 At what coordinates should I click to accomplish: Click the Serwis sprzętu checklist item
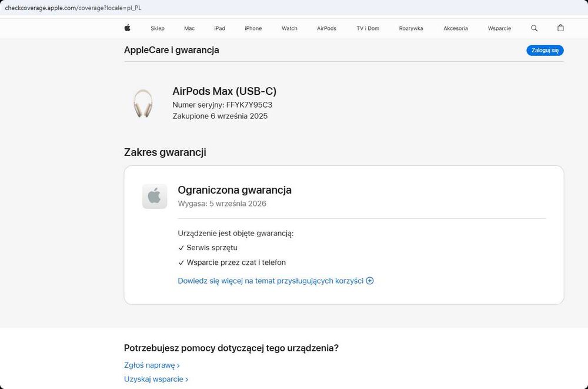[x=208, y=248]
